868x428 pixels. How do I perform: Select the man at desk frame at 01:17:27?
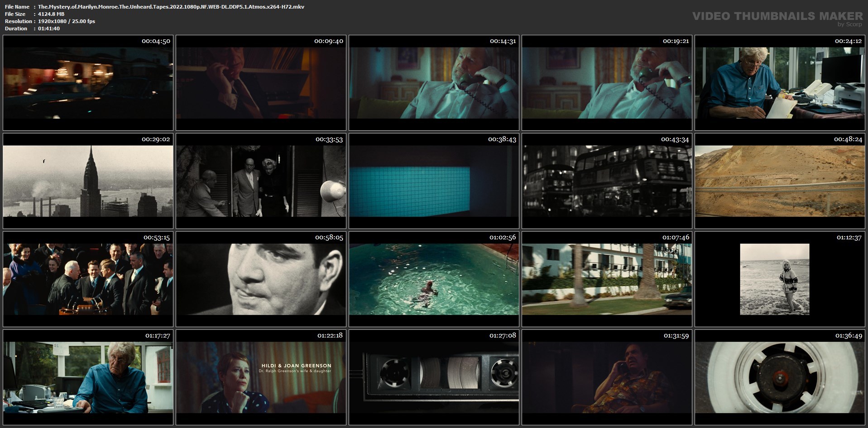point(88,377)
